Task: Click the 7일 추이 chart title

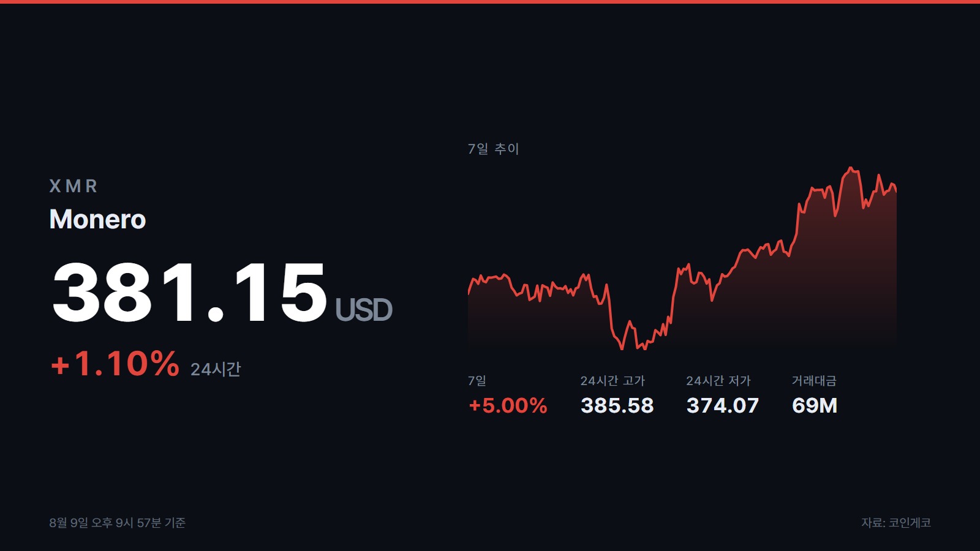Action: click(493, 149)
